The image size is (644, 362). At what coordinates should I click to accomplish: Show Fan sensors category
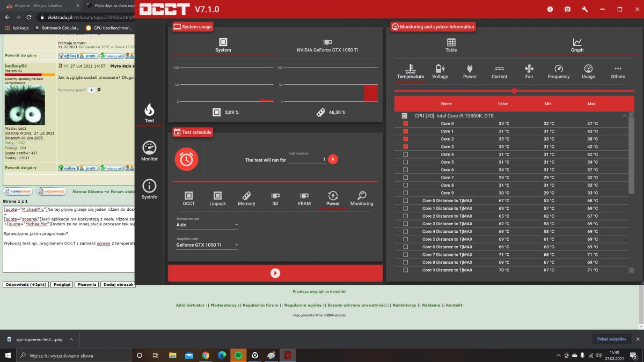pos(529,72)
